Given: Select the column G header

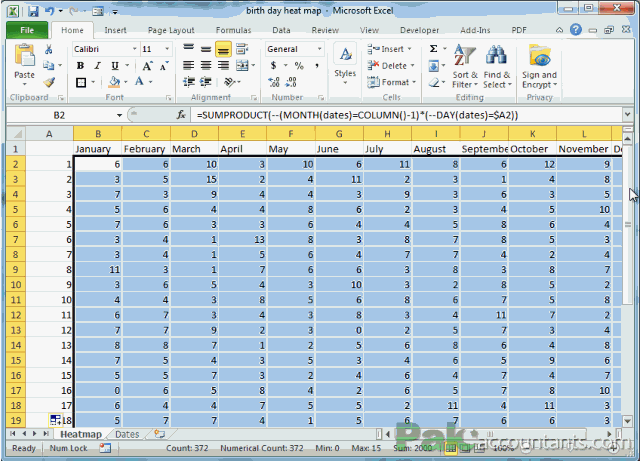Looking at the screenshot, I should tap(339, 134).
